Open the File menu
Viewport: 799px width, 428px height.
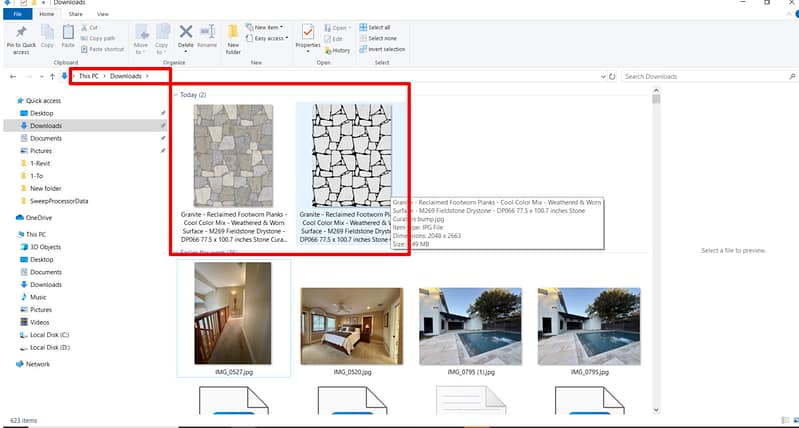click(17, 15)
